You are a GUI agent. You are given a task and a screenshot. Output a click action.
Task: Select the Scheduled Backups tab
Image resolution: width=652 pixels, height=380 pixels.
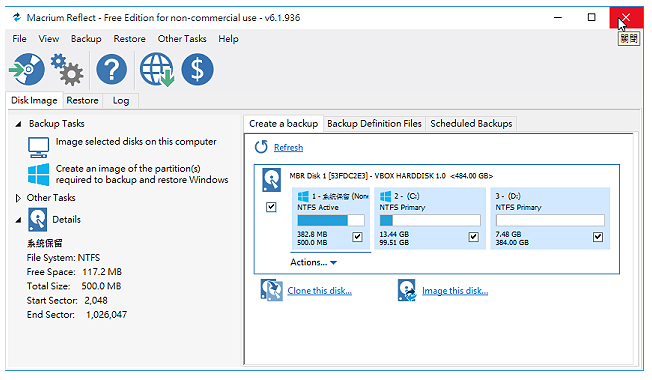(471, 123)
